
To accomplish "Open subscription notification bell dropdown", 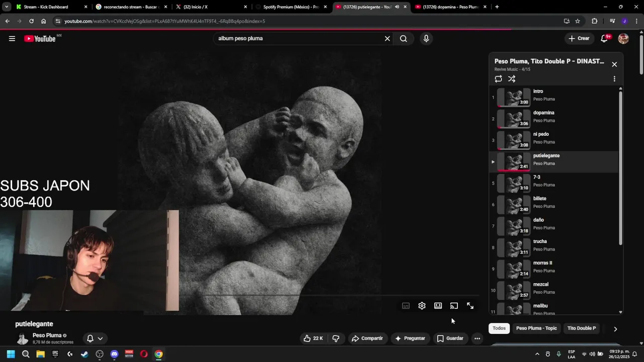I will (x=95, y=338).
